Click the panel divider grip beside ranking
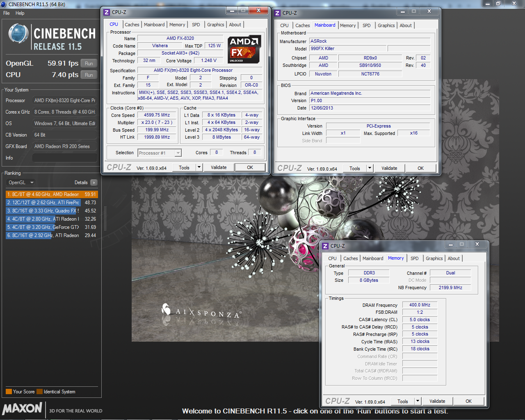 click(105, 218)
